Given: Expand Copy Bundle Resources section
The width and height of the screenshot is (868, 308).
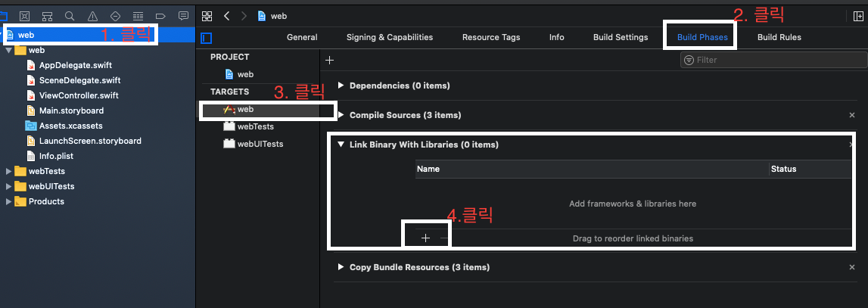Looking at the screenshot, I should [341, 267].
